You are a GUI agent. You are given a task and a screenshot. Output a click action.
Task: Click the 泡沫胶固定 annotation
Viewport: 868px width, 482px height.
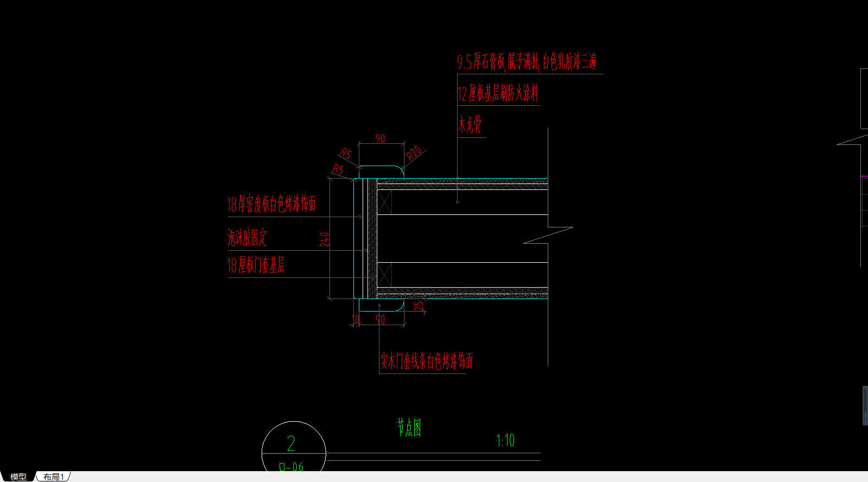pos(247,237)
